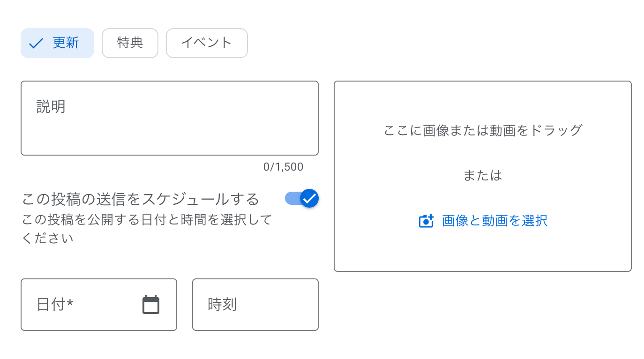This screenshot has height=359, width=644.
Task: Click the checkmark icon on 更新 chip
Action: (x=36, y=44)
